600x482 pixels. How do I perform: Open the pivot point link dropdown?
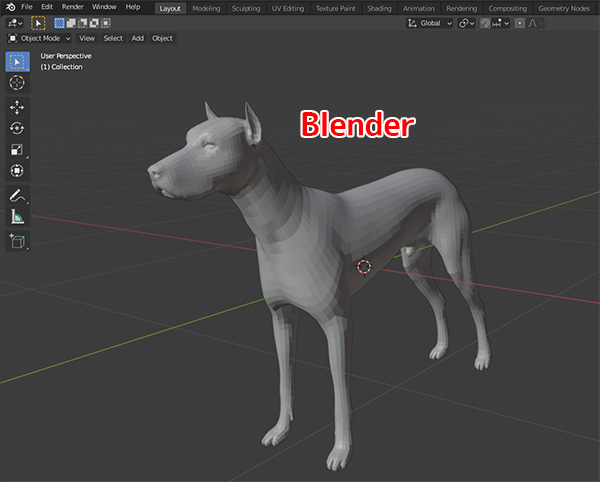[467, 23]
